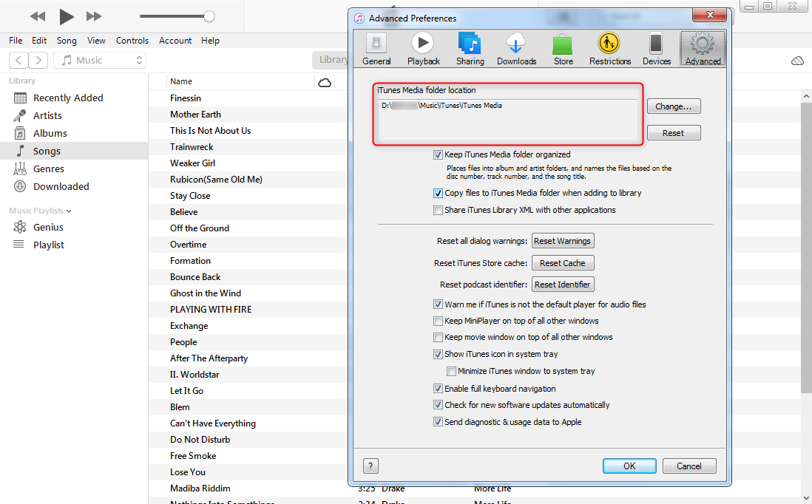
Task: Enable Share iTunes Library XML with other applications
Action: [438, 210]
